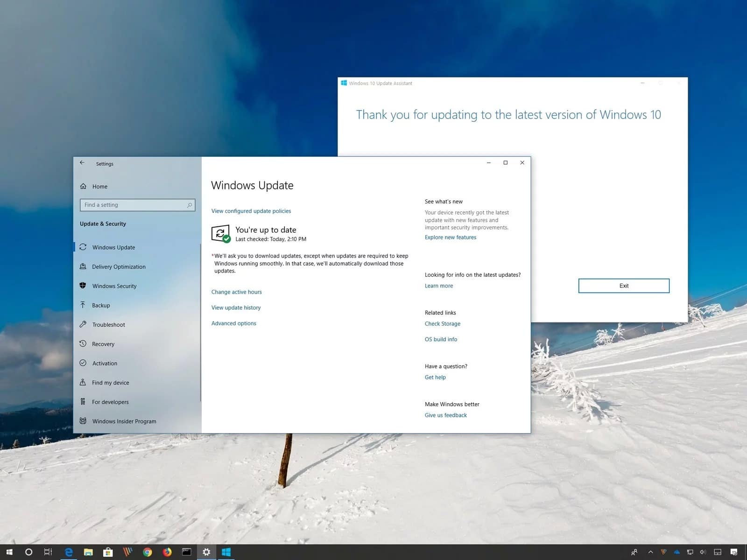The height and width of the screenshot is (560, 747).
Task: Click Explore new features link
Action: (451, 237)
